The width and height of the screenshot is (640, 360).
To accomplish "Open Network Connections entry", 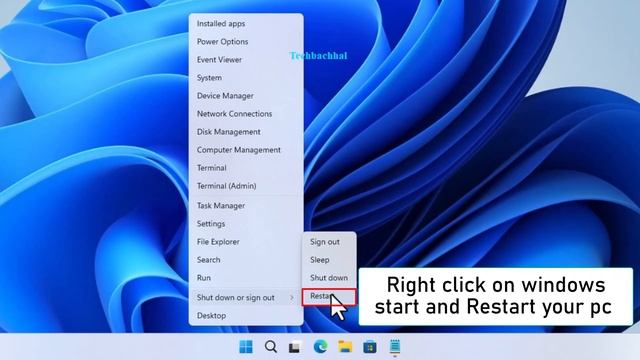I will point(246,113).
